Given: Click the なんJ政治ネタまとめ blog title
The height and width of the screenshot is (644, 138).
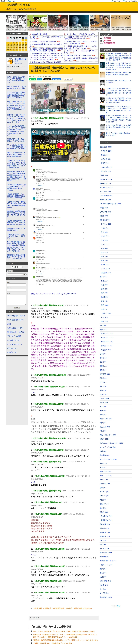Looking at the screenshot, I should tap(18, 5).
